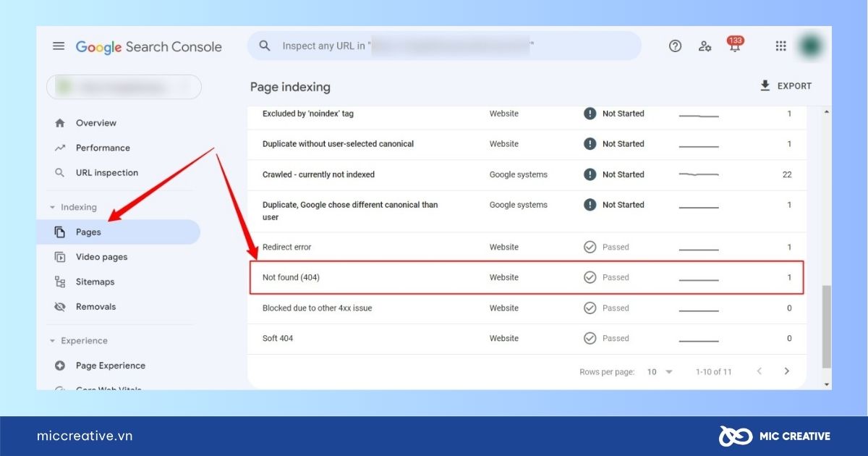The width and height of the screenshot is (868, 456).
Task: Click the Google Search Console logo
Action: tap(148, 47)
